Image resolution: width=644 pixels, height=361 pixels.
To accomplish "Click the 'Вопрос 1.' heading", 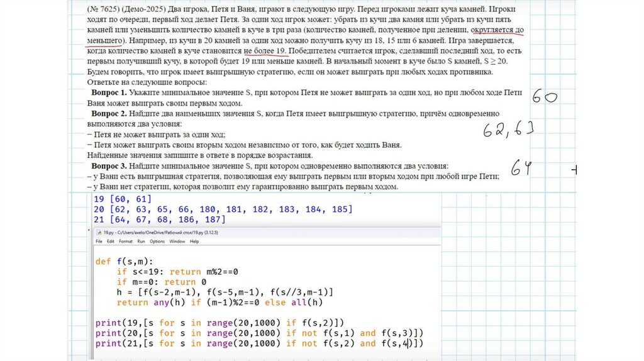I will (109, 93).
